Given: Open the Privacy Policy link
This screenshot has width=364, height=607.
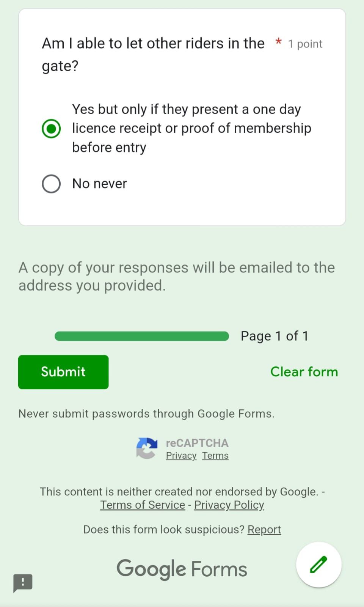Looking at the screenshot, I should (x=229, y=505).
